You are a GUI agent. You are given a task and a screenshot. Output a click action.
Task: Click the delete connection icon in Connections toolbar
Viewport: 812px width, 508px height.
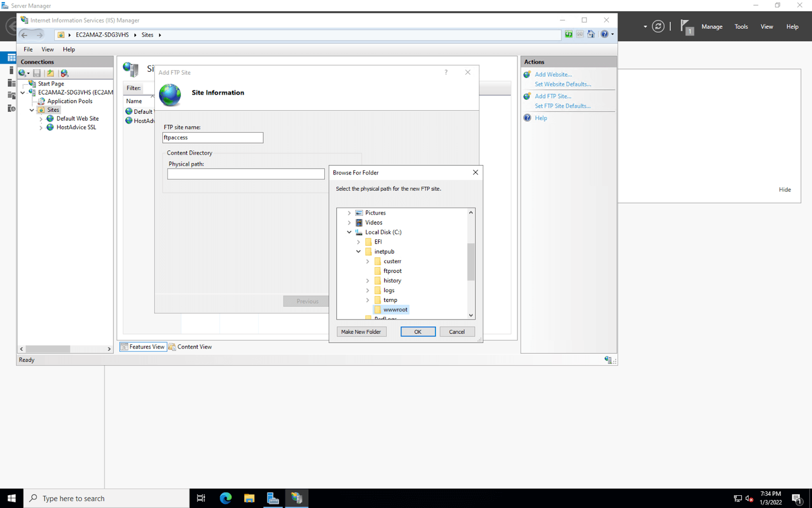click(x=64, y=73)
